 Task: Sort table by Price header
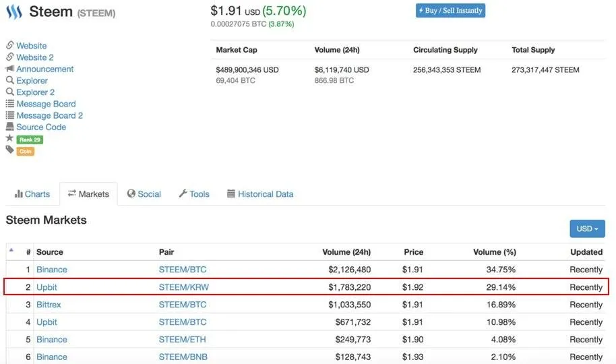pos(414,252)
